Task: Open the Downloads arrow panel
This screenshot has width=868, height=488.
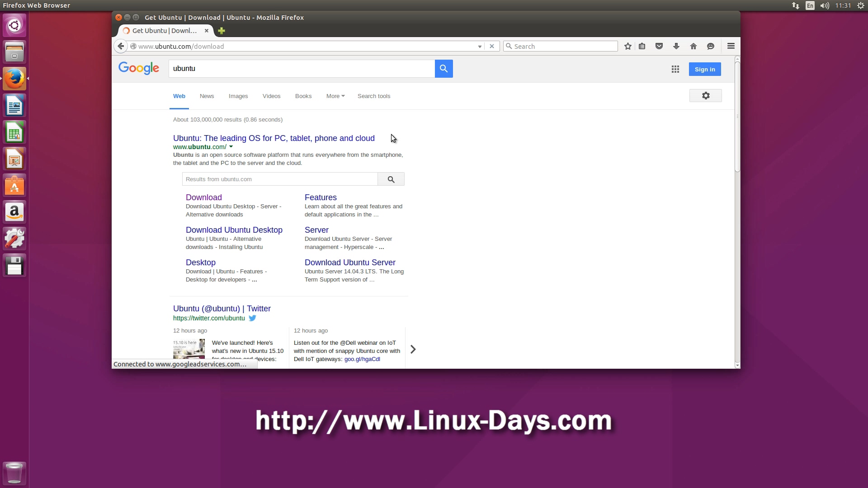Action: pyautogui.click(x=676, y=46)
